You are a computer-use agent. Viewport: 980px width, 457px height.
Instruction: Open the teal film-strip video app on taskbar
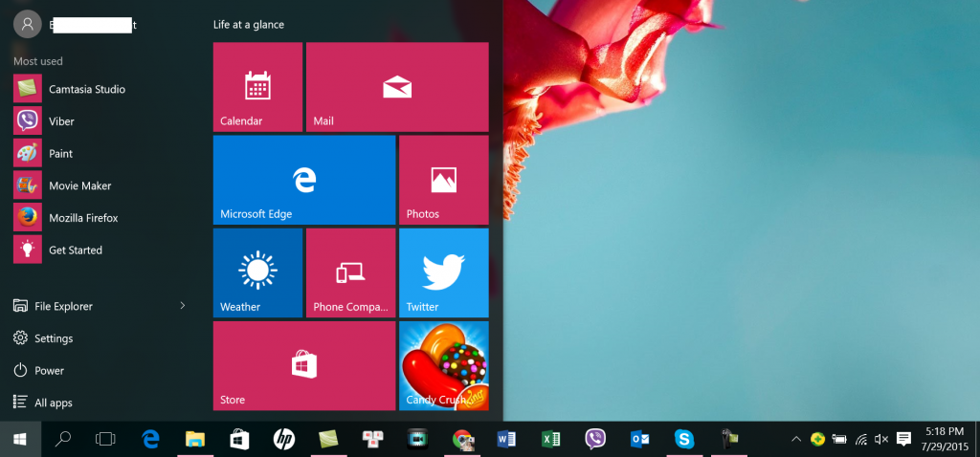click(x=417, y=440)
